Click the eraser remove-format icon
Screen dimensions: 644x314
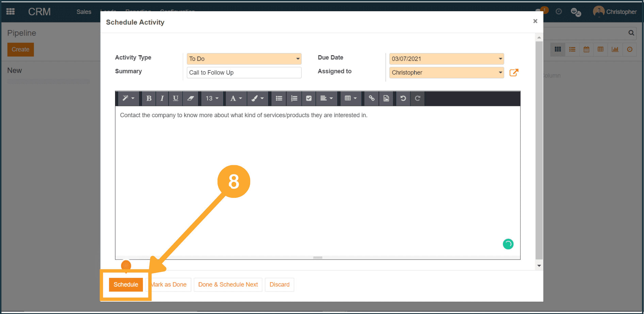(191, 98)
